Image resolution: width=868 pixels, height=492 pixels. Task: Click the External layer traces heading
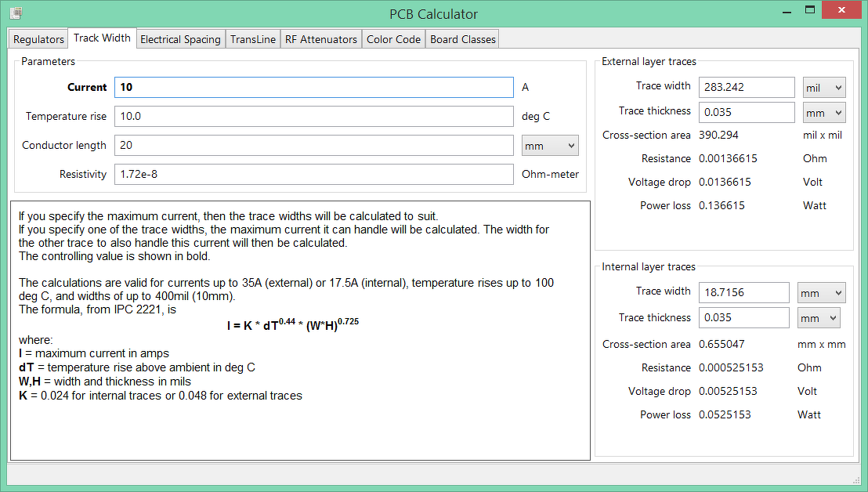coord(649,61)
